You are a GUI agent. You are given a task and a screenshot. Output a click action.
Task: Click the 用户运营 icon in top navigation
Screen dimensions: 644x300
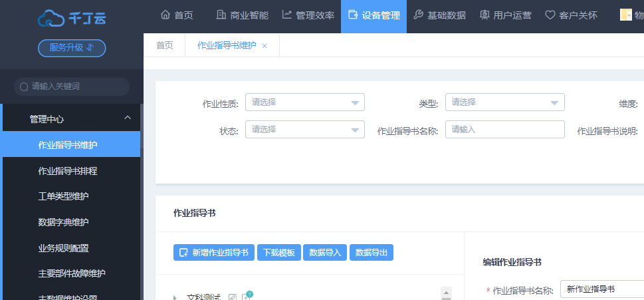pyautogui.click(x=484, y=15)
